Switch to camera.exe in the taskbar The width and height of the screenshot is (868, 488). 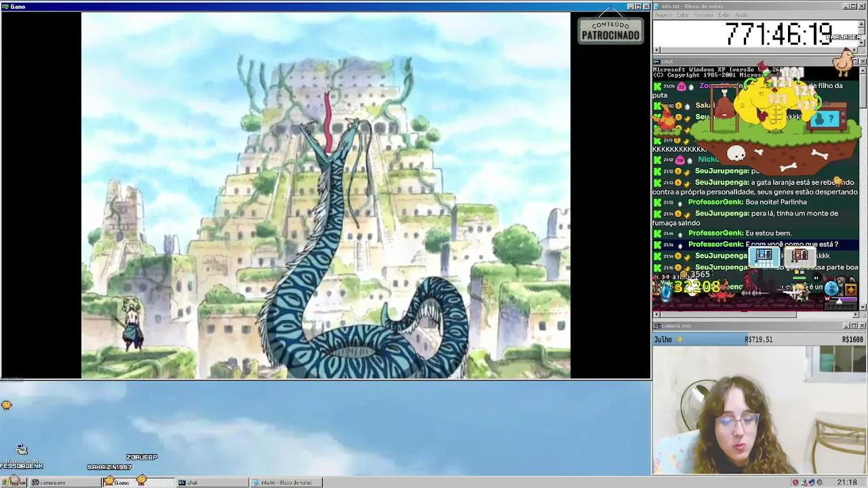[65, 483]
